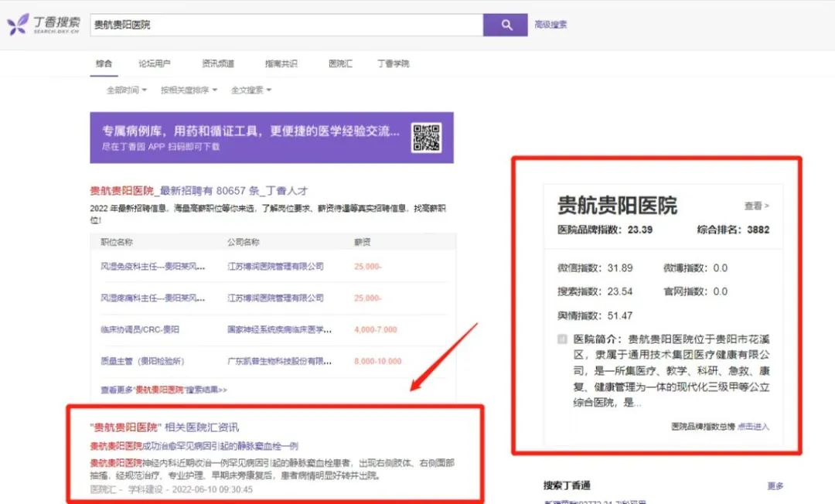
Task: Click the 官网指数: 0.0 entry
Action: pos(696,291)
